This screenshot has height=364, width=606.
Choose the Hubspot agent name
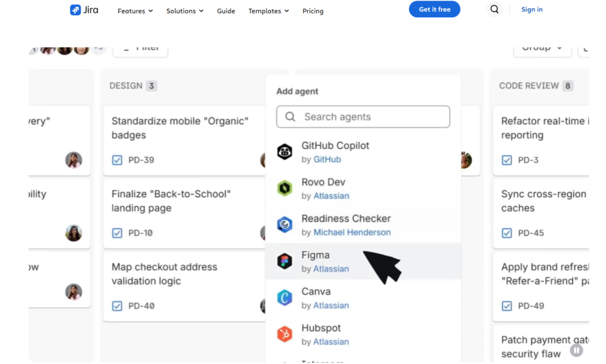click(x=321, y=328)
